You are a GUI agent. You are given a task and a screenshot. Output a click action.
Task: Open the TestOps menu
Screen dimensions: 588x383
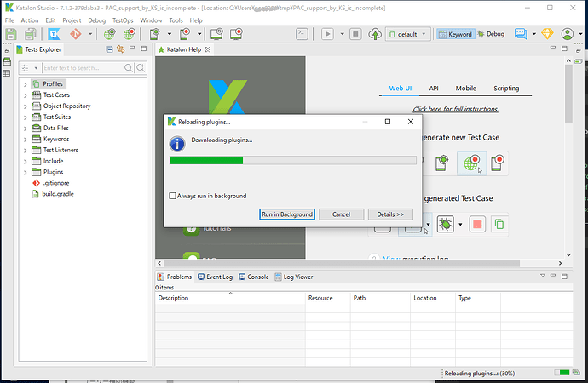[123, 20]
